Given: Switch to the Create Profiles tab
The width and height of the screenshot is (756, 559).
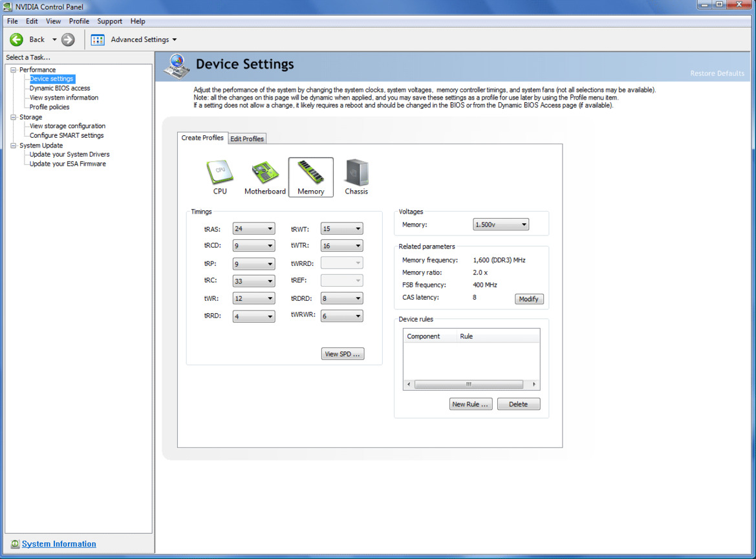Looking at the screenshot, I should [202, 138].
